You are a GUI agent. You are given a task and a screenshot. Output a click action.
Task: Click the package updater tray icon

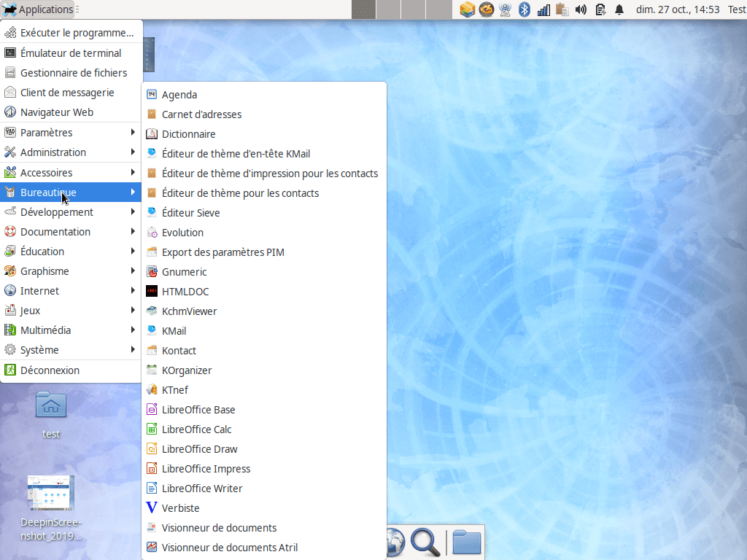[468, 9]
